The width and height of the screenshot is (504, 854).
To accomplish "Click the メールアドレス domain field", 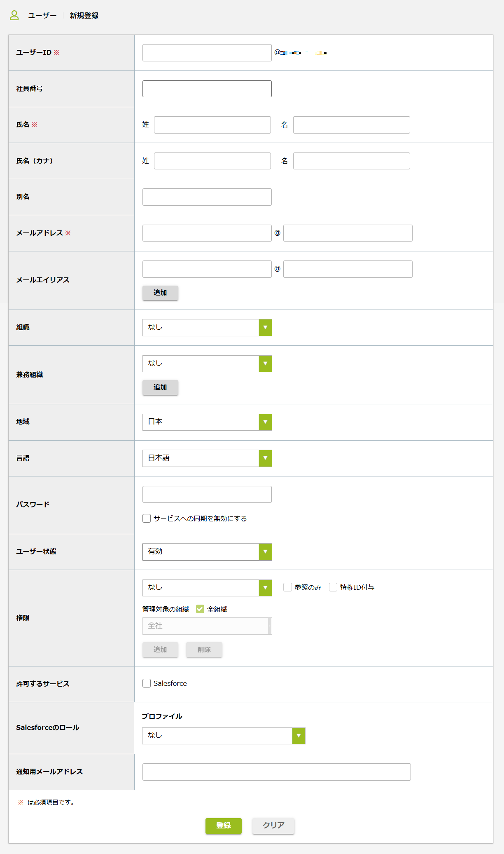I will [348, 233].
